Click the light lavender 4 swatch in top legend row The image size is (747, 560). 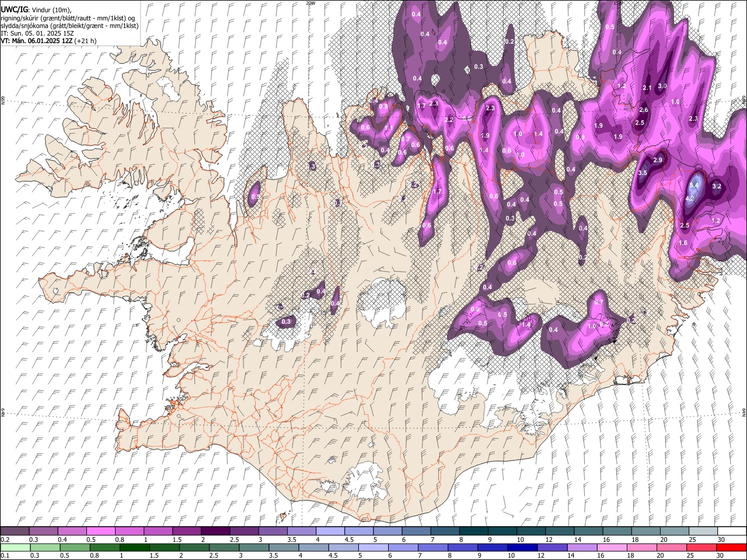pos(330,531)
